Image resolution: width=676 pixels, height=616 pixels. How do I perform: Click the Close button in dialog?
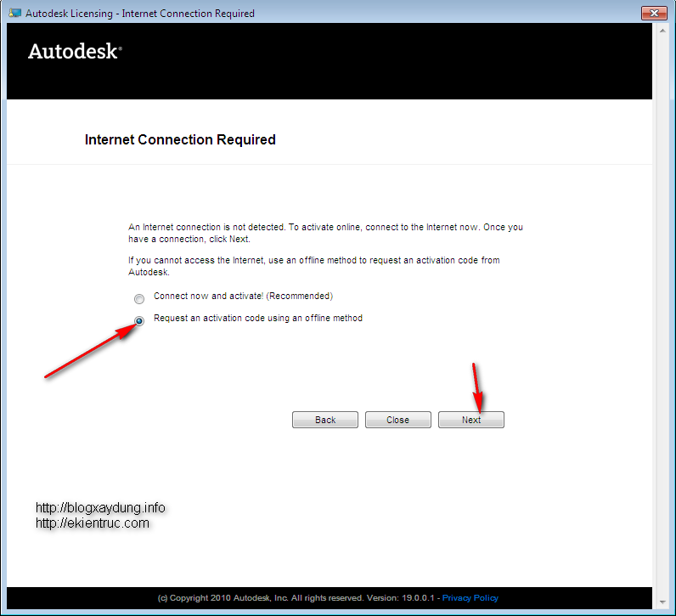tap(398, 420)
